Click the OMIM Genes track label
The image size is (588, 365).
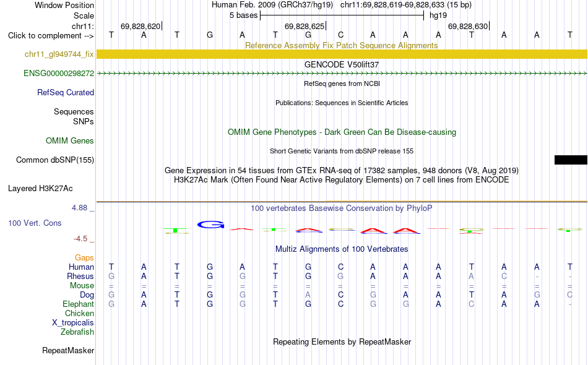point(69,140)
